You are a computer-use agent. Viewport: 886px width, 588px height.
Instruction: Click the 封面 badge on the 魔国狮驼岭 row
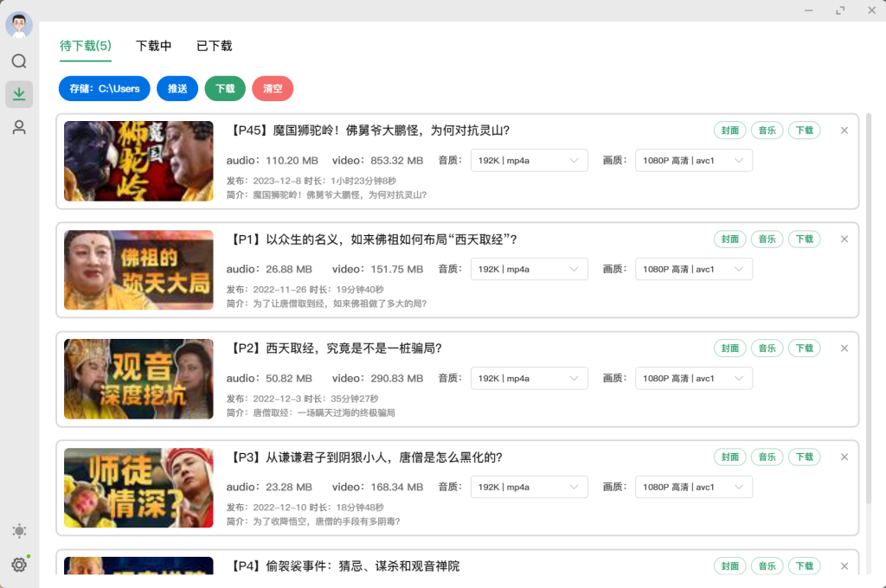pyautogui.click(x=729, y=130)
